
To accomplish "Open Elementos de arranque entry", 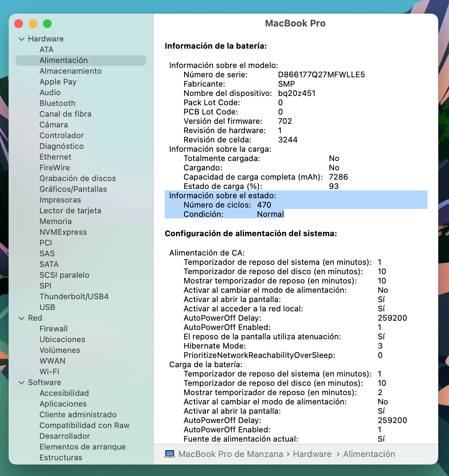I will click(x=82, y=447).
